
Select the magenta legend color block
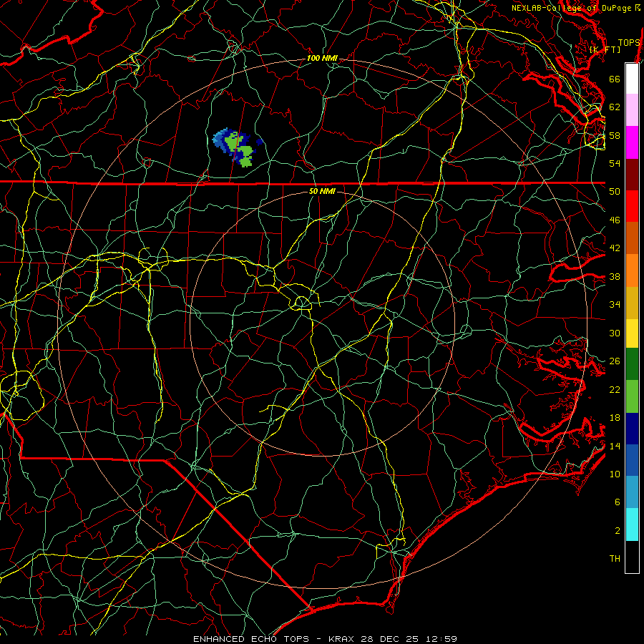click(632, 142)
